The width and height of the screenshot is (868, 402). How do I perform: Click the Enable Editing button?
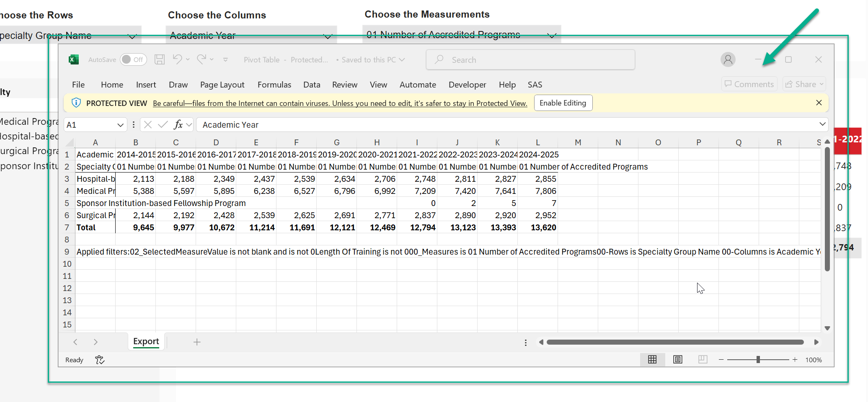[x=563, y=103]
